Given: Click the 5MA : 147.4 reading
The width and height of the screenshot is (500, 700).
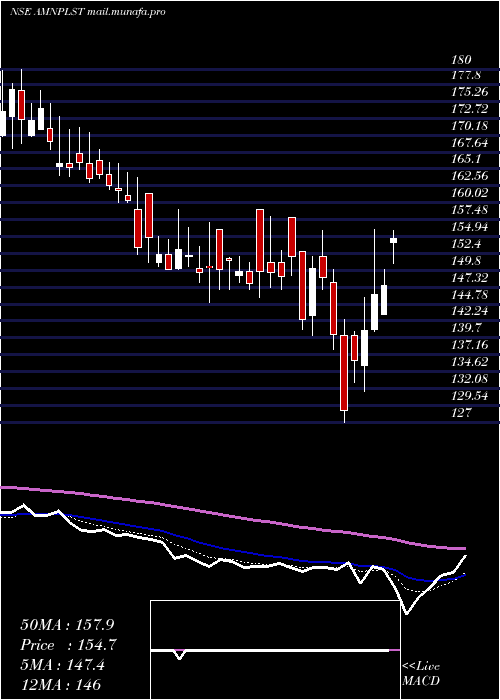Looking at the screenshot, I should (x=63, y=666).
